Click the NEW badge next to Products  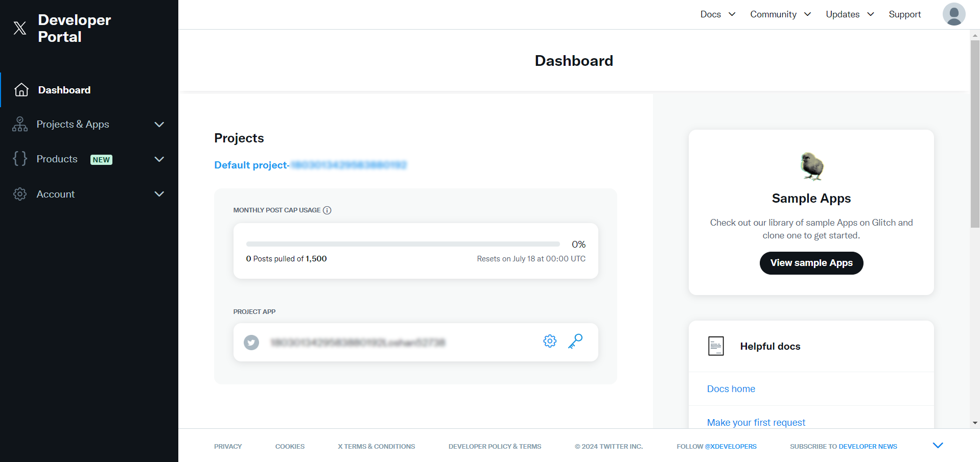101,160
